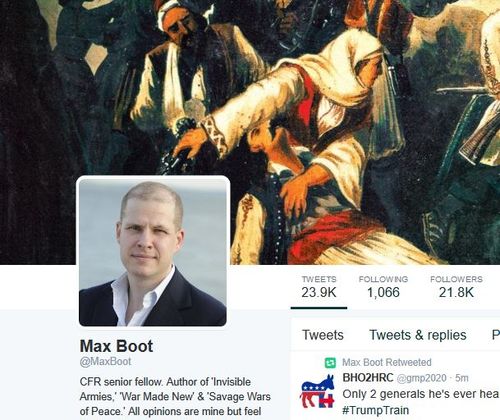This screenshot has height=420, width=500.
Task: Click the @MaxBoot handle under the name
Action: tap(105, 362)
